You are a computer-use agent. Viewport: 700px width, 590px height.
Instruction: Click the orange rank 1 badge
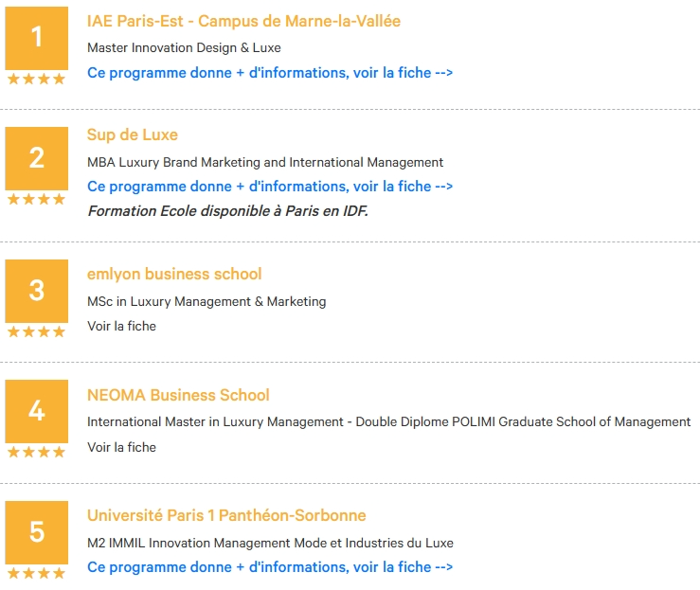tap(37, 38)
